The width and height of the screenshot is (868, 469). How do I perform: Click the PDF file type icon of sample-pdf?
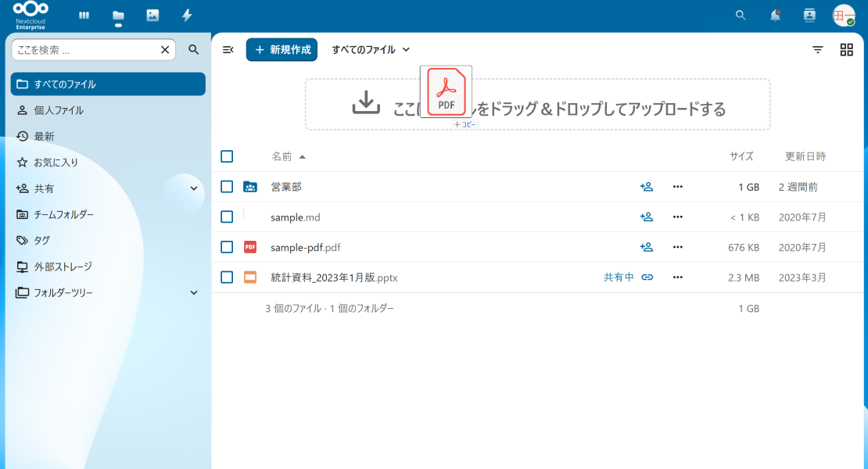coord(250,247)
